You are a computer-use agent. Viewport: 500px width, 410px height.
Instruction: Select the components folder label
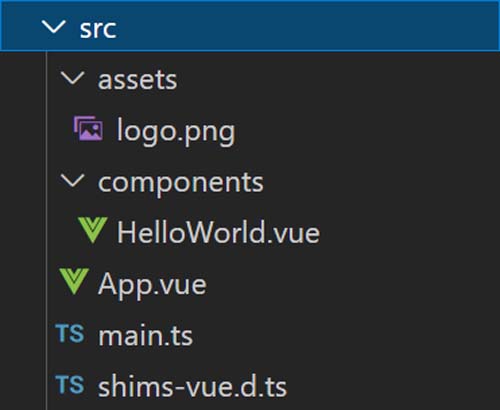click(181, 183)
